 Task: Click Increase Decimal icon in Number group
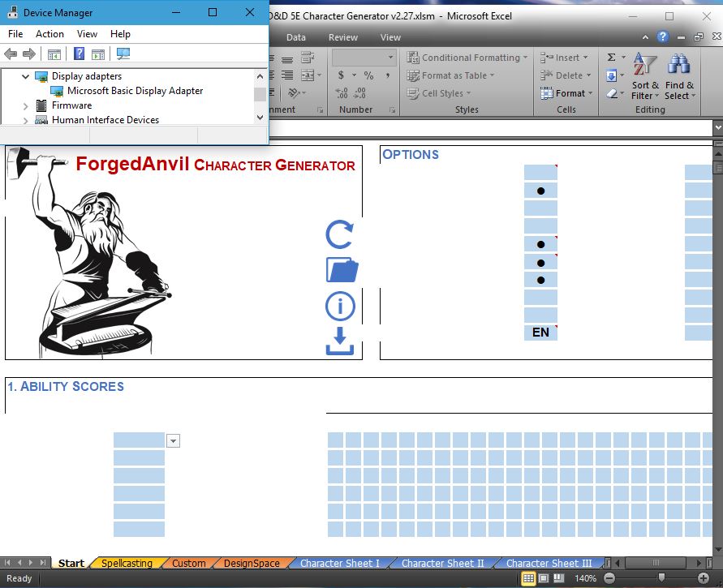point(342,93)
